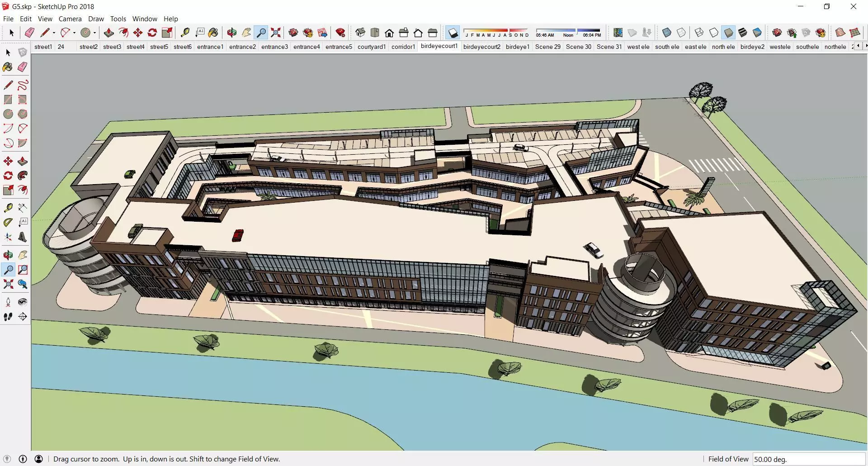
Task: Switch to the Scene 30 tab
Action: point(579,47)
